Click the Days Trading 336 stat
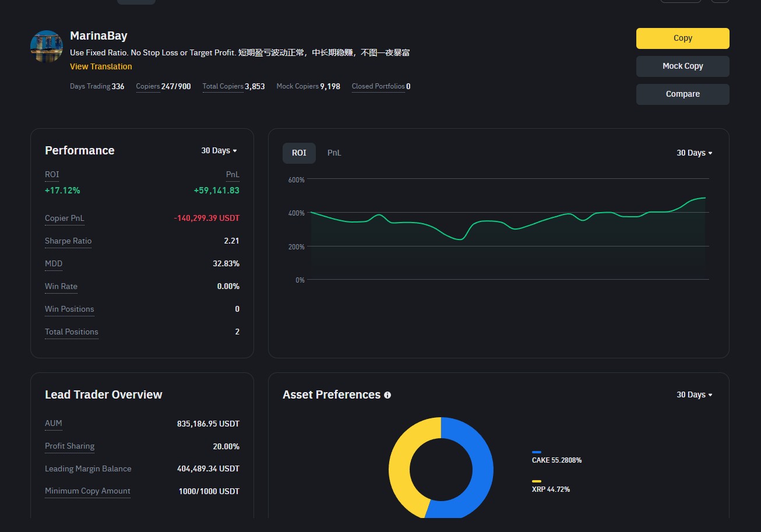The width and height of the screenshot is (761, 532). pyautogui.click(x=97, y=86)
